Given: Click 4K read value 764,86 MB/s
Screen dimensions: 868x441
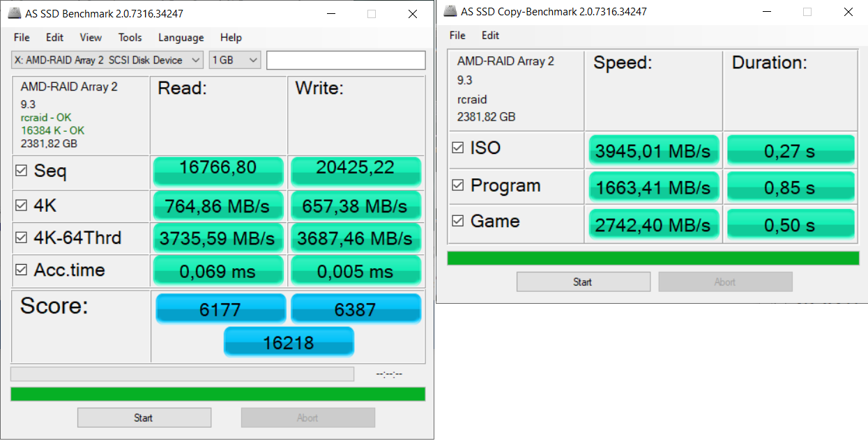Looking at the screenshot, I should 218,206.
